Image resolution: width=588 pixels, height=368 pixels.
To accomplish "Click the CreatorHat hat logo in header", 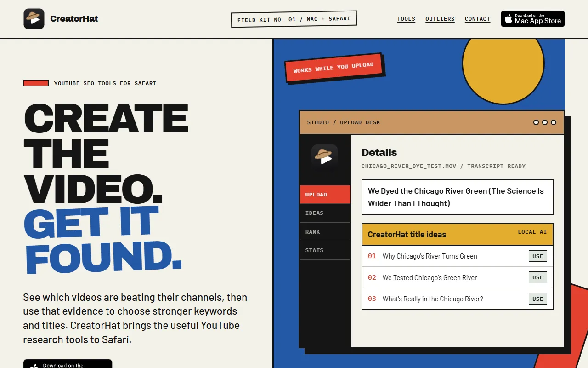I will (34, 19).
